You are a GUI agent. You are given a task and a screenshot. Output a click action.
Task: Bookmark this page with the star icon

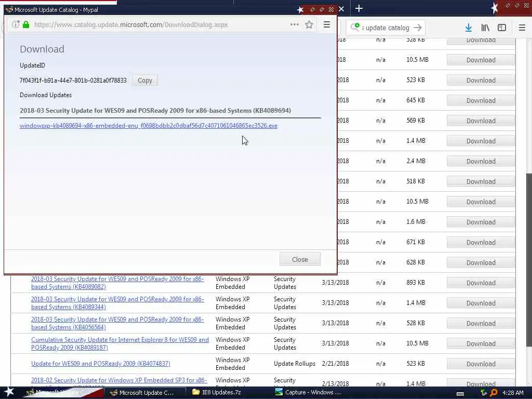pyautogui.click(x=309, y=24)
